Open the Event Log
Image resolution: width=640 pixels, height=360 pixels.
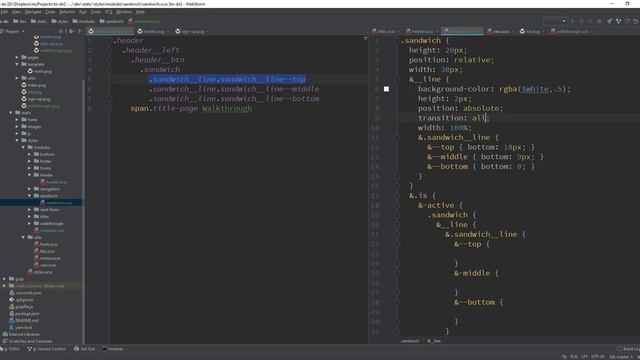click(x=629, y=349)
